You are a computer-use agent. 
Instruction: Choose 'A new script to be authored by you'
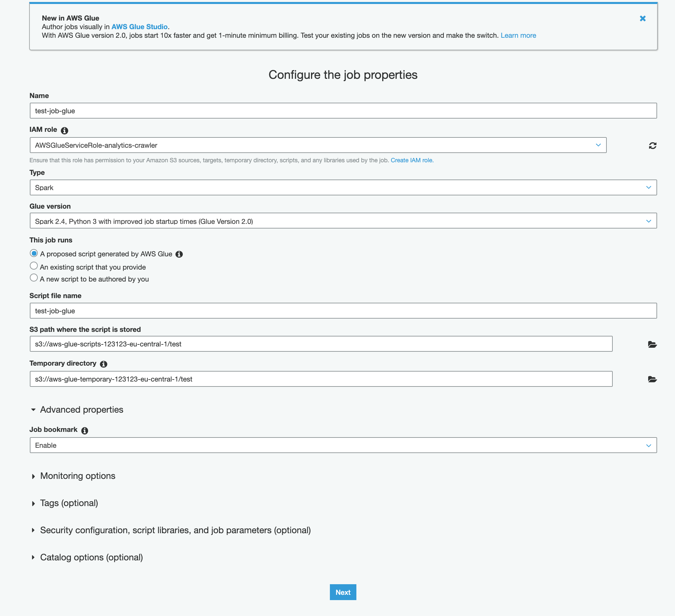(34, 278)
